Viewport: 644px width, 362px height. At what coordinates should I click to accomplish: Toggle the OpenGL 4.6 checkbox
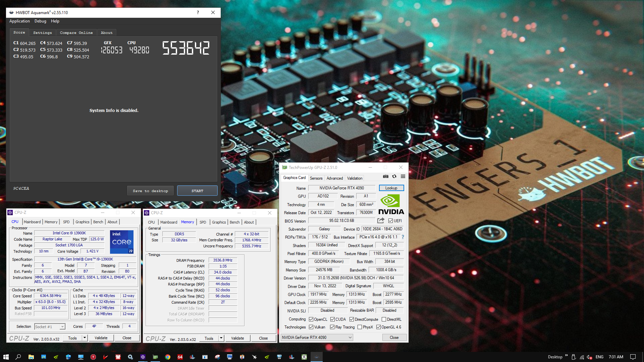[378, 327]
